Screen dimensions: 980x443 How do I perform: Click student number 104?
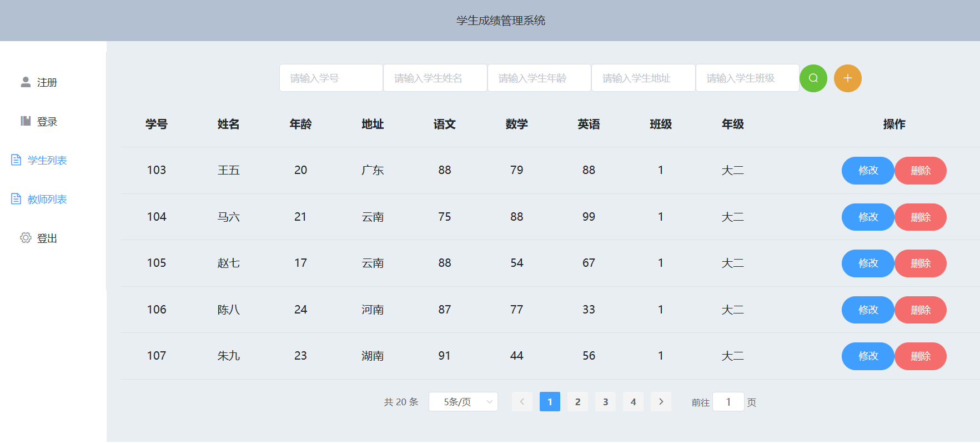(157, 217)
